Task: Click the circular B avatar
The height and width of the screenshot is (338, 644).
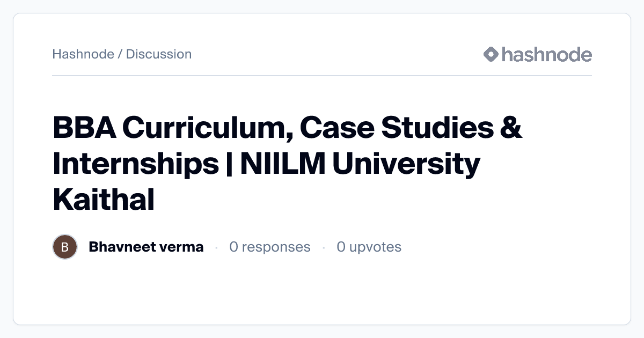Action: (65, 247)
